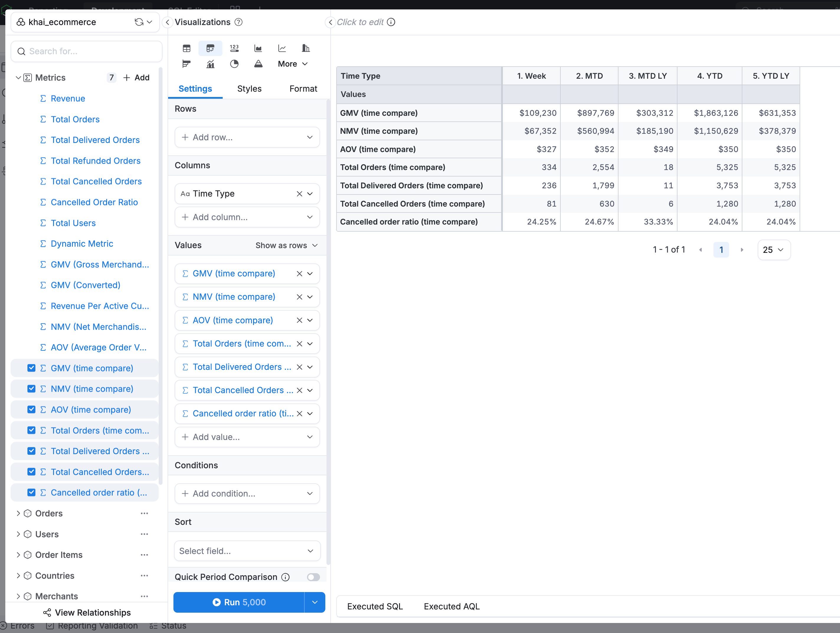Expand the Orders data model
Image resolution: width=840 pixels, height=633 pixels.
point(18,513)
